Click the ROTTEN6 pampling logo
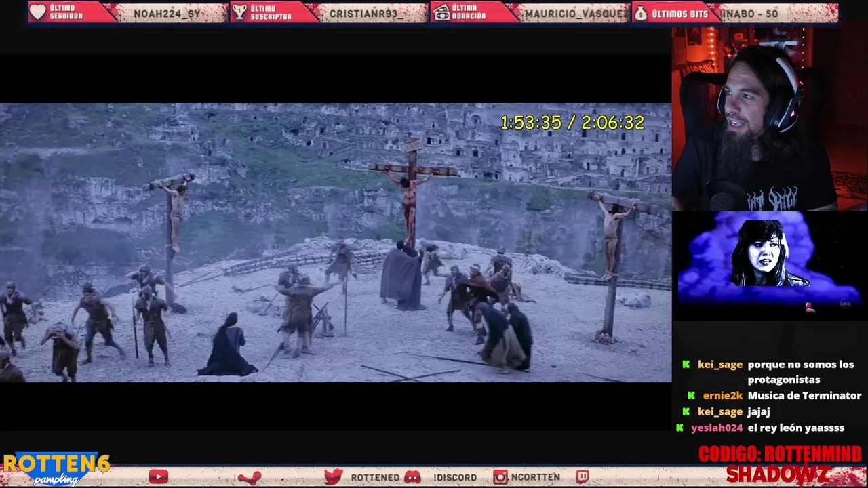 [56, 468]
